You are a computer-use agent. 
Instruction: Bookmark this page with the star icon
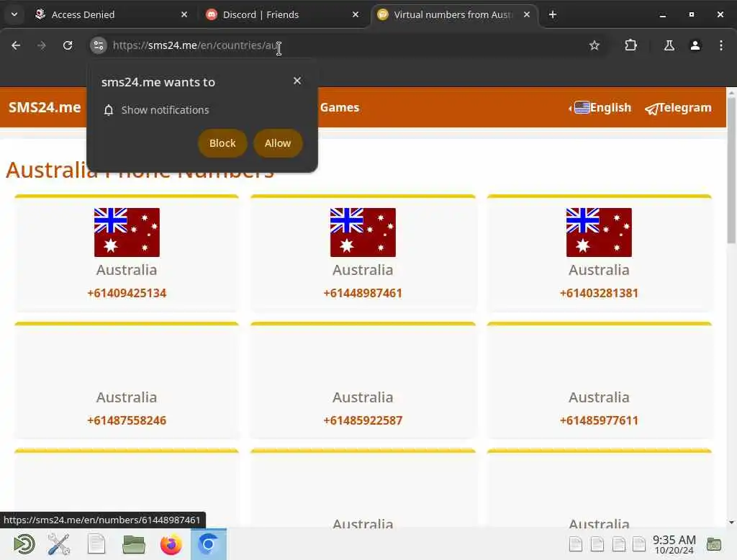click(x=594, y=45)
